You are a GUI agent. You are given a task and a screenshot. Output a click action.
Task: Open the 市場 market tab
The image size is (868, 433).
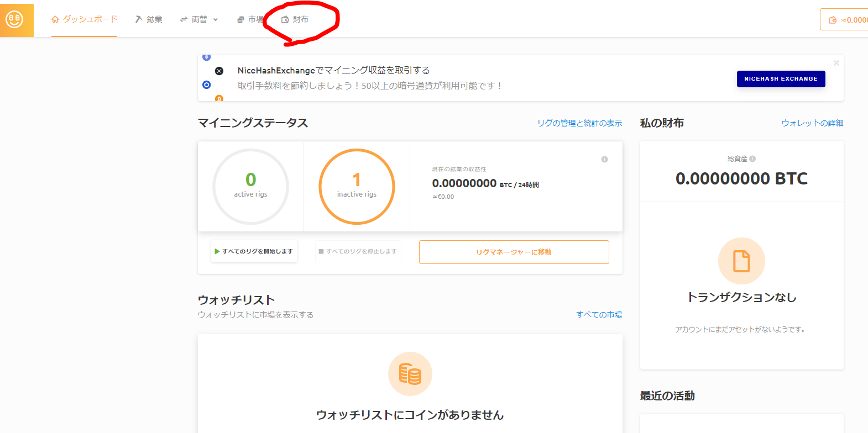click(x=250, y=19)
